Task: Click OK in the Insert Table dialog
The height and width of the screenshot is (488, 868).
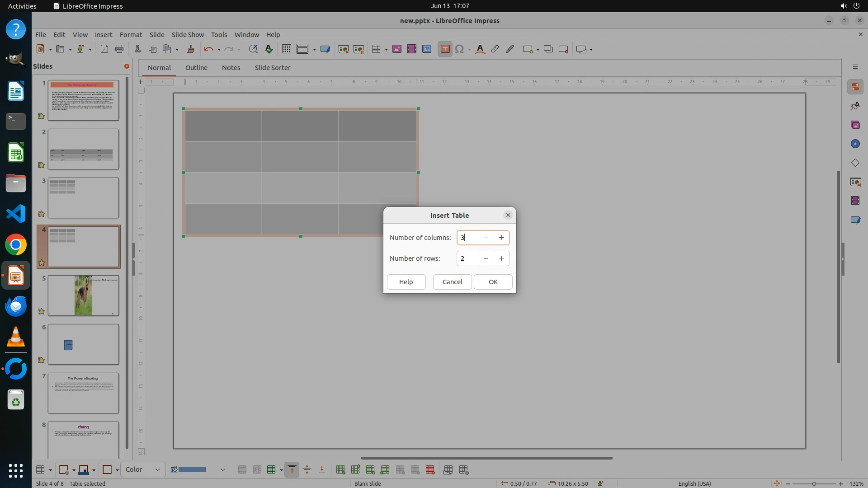Action: pyautogui.click(x=493, y=282)
